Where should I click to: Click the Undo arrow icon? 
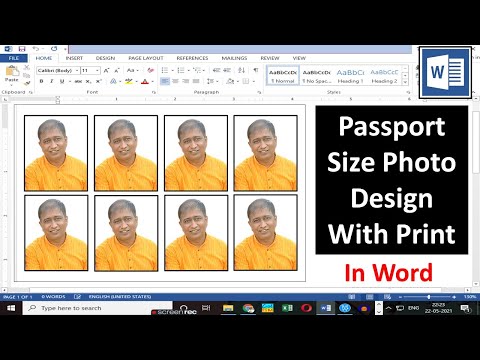click(x=35, y=49)
